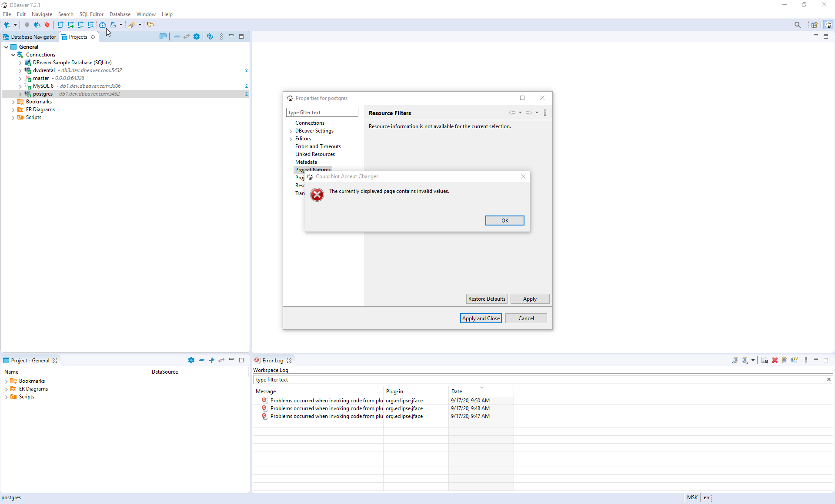Clear the Error Log viewer
Image resolution: width=835 pixels, height=504 pixels.
(765, 360)
